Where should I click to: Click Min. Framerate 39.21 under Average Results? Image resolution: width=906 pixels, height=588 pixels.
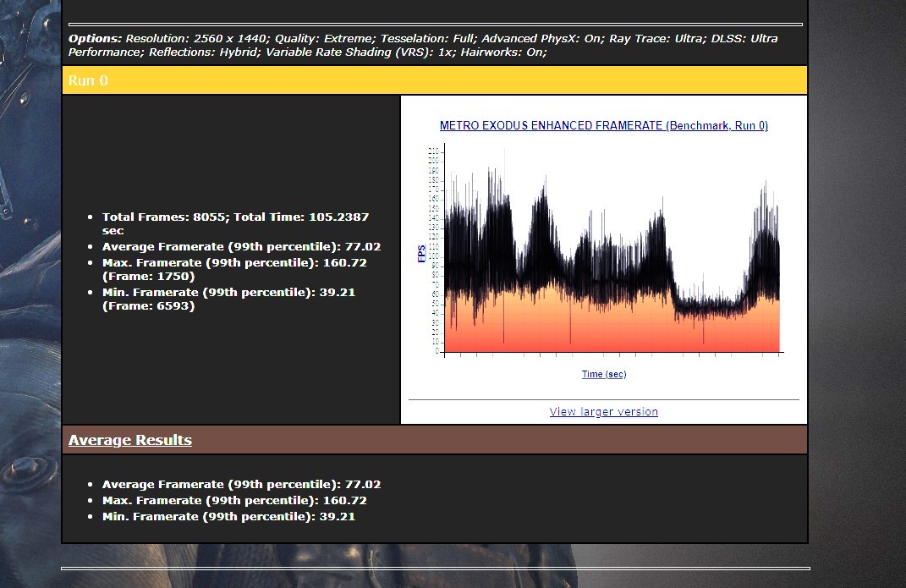click(x=228, y=517)
